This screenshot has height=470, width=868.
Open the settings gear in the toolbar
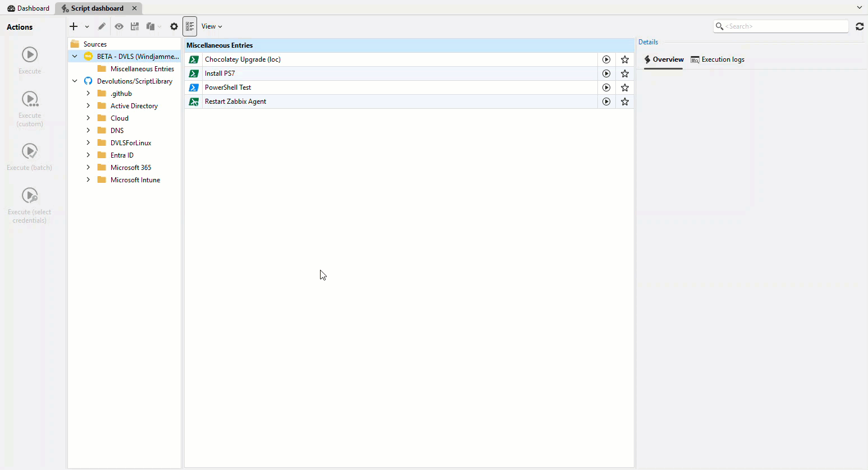click(174, 26)
